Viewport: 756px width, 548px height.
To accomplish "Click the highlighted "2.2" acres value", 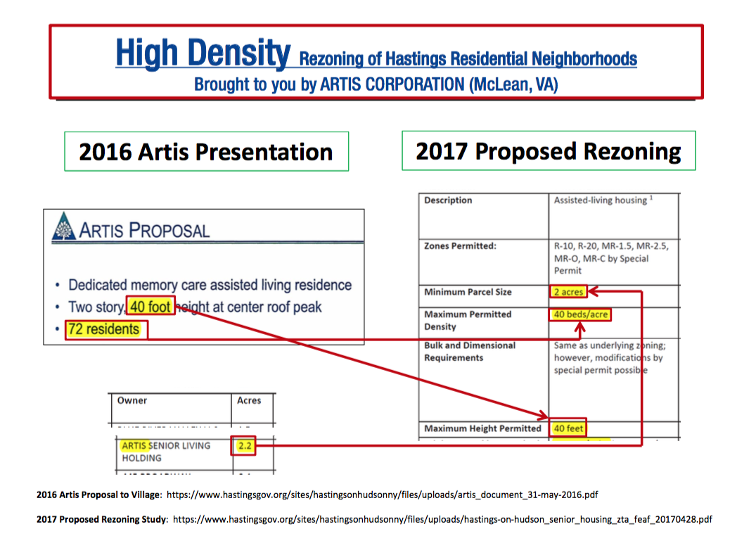I will [245, 446].
